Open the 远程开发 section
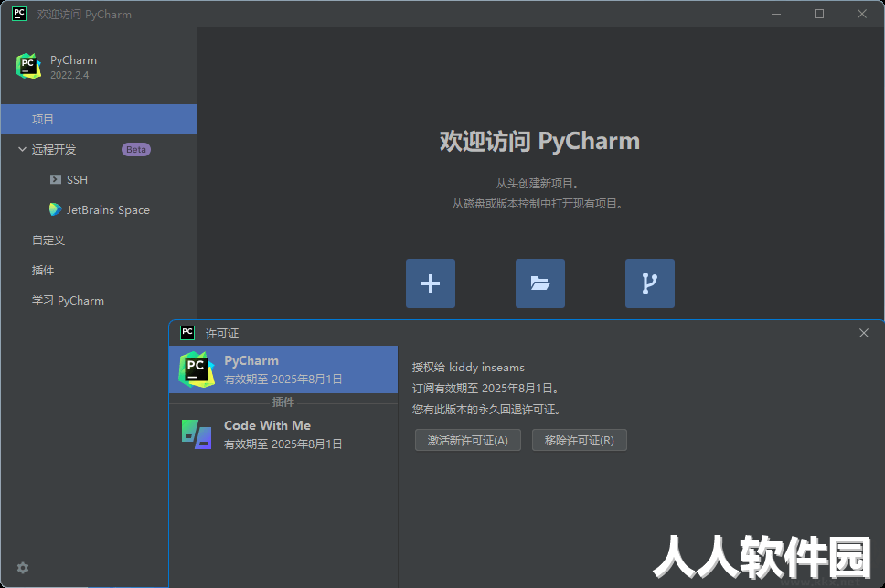 coord(54,150)
